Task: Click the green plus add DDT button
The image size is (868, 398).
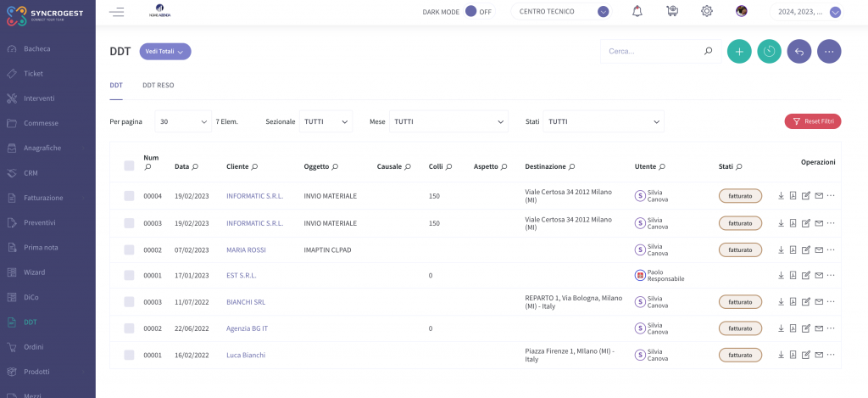Action: coord(739,52)
